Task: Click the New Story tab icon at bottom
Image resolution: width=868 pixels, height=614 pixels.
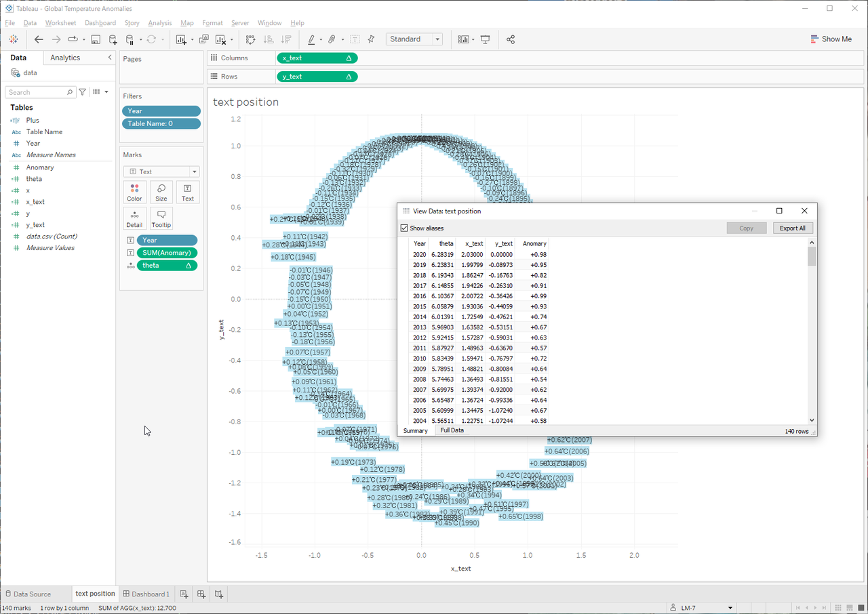Action: click(x=218, y=594)
